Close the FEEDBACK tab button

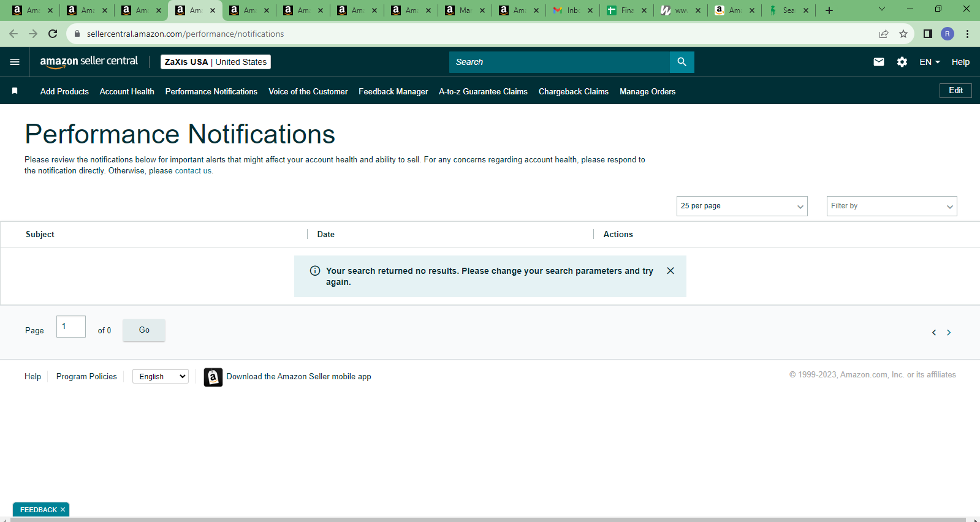pyautogui.click(x=63, y=510)
